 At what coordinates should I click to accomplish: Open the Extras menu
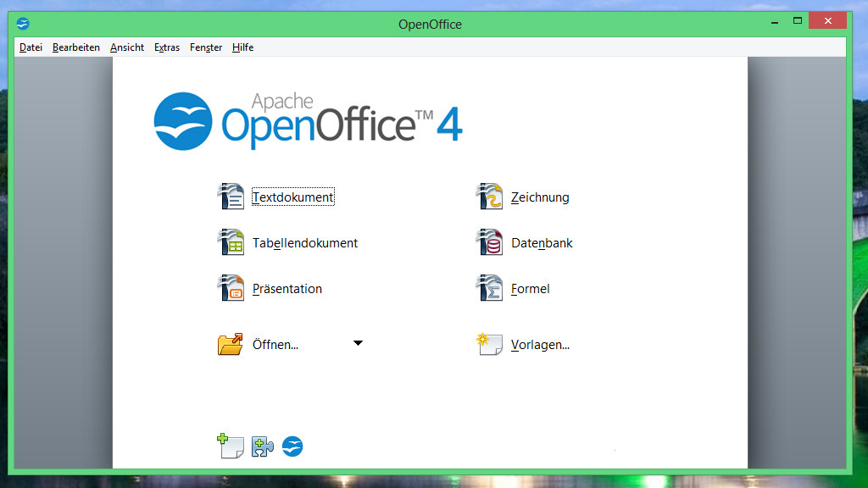pyautogui.click(x=167, y=47)
